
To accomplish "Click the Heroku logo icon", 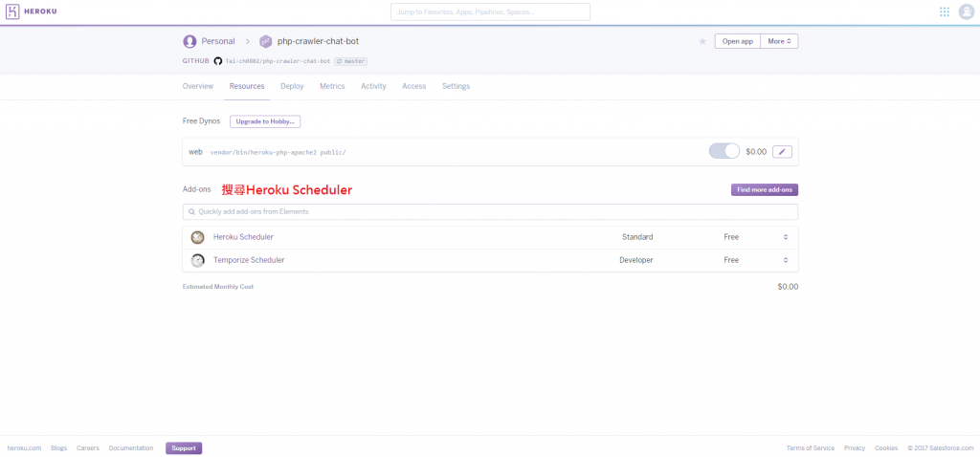I will click(12, 11).
